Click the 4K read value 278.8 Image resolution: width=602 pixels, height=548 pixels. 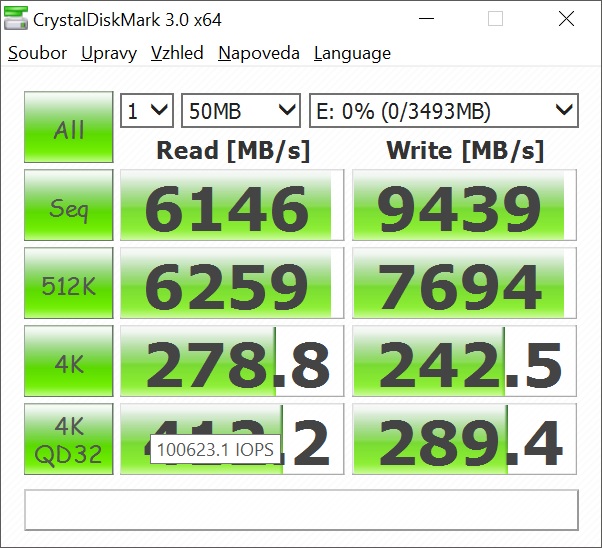tap(232, 361)
